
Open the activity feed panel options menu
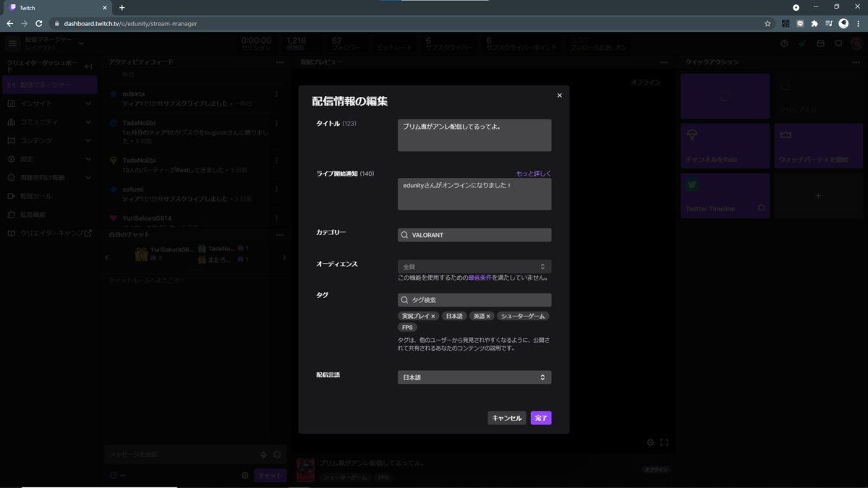(x=280, y=62)
